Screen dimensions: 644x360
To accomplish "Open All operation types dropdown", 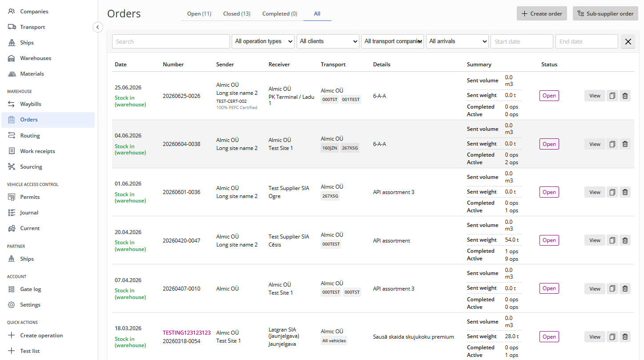I will click(x=263, y=41).
